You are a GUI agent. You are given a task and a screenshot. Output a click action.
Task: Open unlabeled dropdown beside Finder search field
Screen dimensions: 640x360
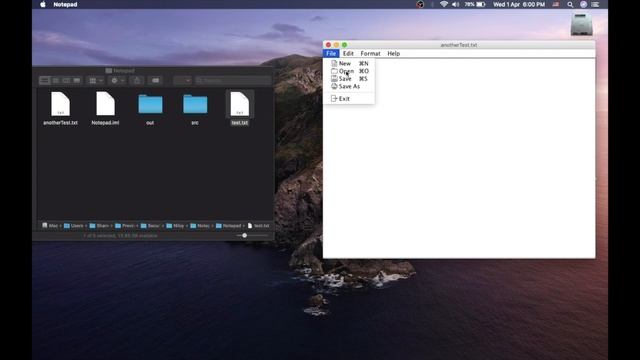(x=182, y=80)
